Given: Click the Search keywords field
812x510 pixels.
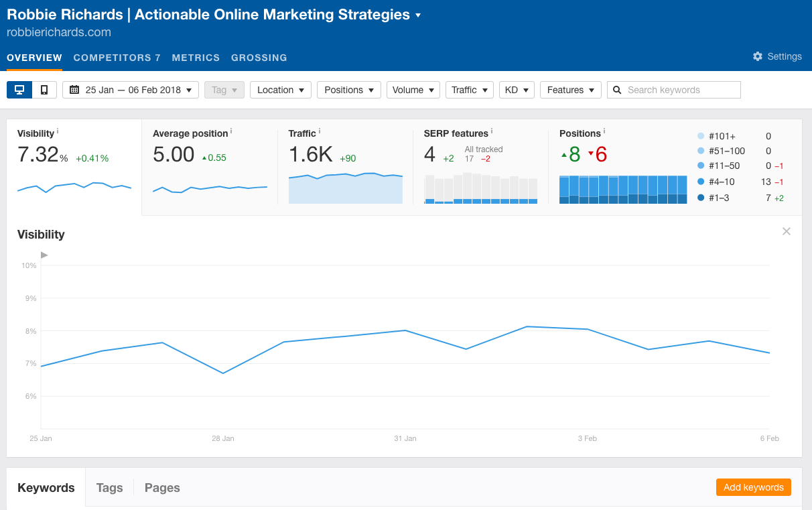Looking at the screenshot, I should pos(681,90).
